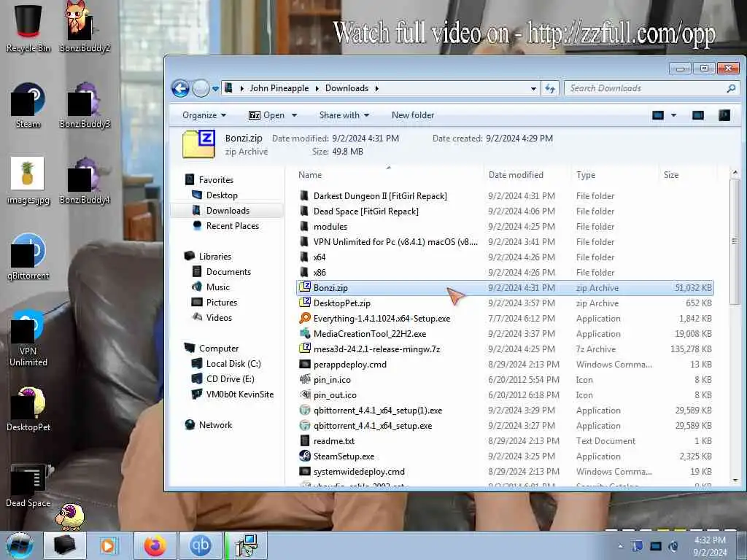The width and height of the screenshot is (747, 560).
Task: Click Downloads in the address breadcrumb
Action: click(x=347, y=88)
